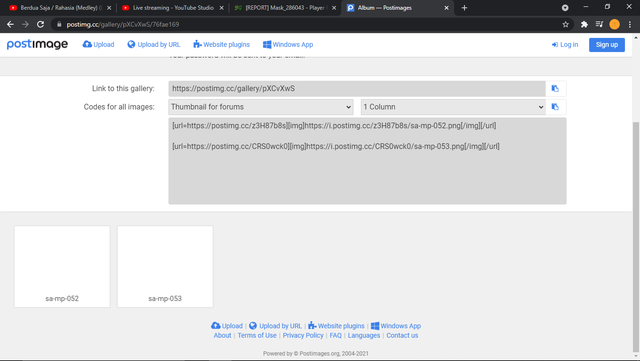
Task: Open the sa-mp-052 thumbnail
Action: pos(62,266)
